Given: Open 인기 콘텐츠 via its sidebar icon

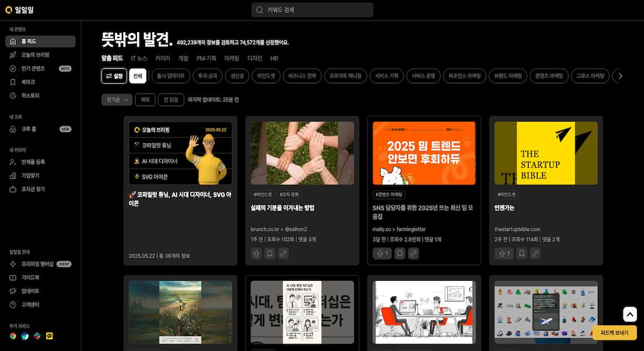Looking at the screenshot, I should click(x=13, y=68).
